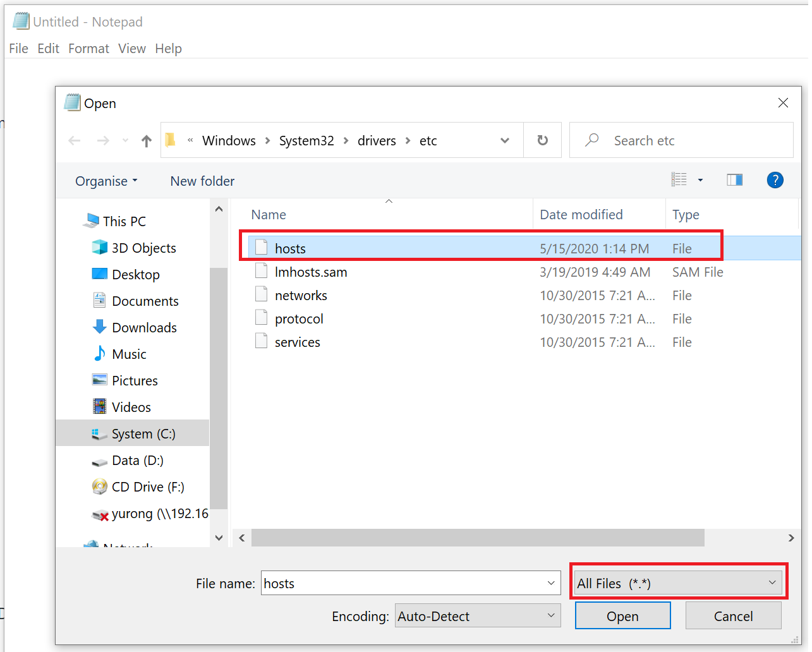Select the lmhosts.sam file
The image size is (812, 652).
coord(310,272)
